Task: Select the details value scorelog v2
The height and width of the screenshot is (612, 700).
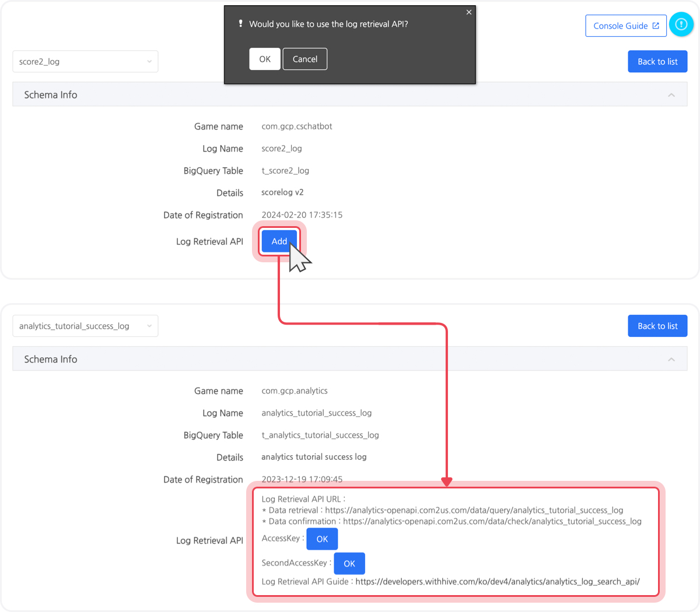Action: click(x=282, y=192)
